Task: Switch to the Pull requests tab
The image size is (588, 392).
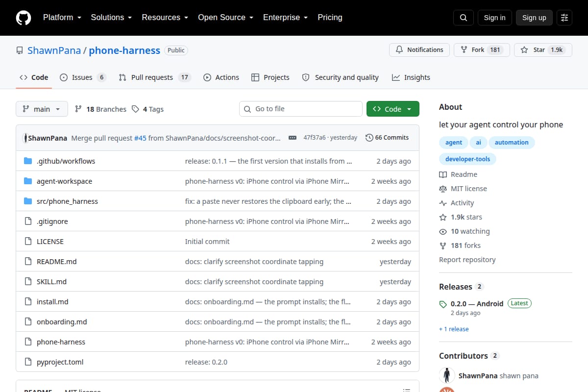Action: point(154,77)
